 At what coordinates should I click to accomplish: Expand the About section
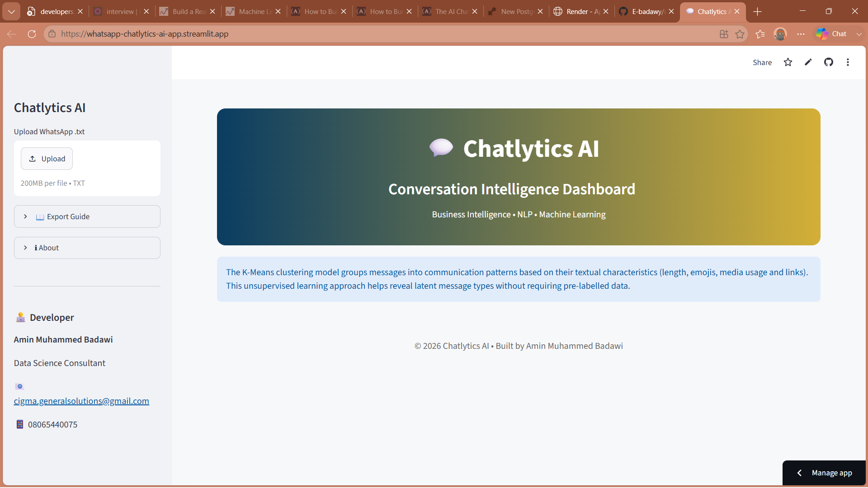click(x=87, y=248)
